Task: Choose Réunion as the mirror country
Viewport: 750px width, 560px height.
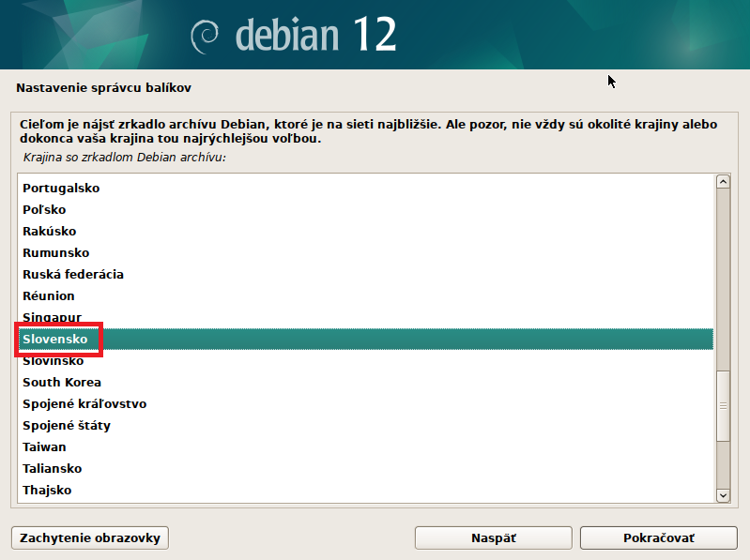Action: [49, 295]
